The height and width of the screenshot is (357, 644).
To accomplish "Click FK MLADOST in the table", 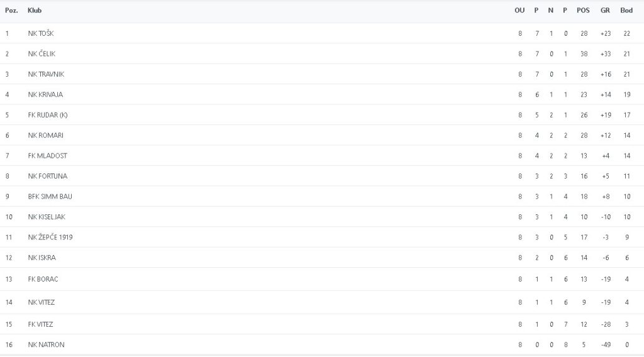I will point(47,155).
